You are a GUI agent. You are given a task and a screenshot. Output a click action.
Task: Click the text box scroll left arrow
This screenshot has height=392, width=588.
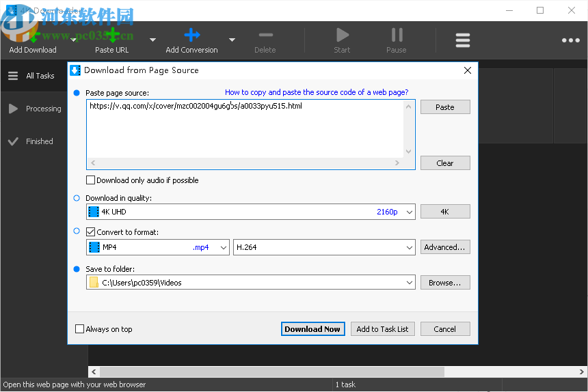coord(93,163)
